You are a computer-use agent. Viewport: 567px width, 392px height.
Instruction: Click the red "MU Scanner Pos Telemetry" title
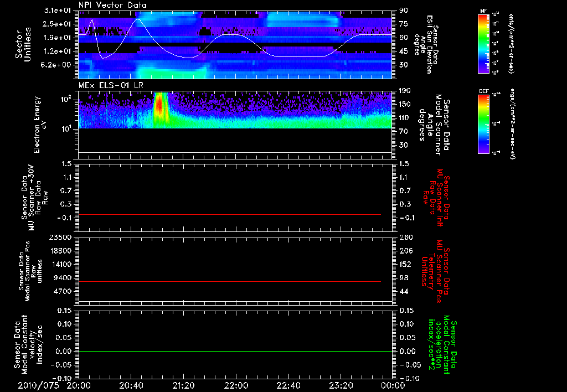pyautogui.click(x=436, y=271)
